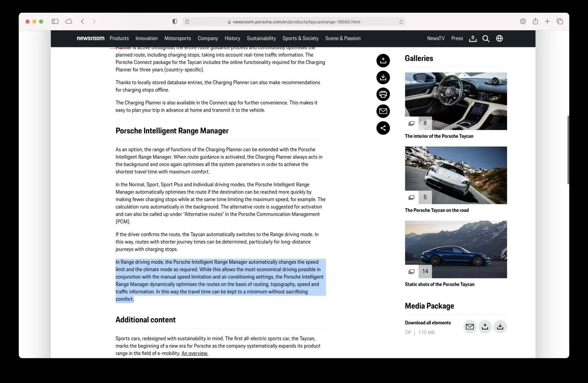Click gallery icon on static shots gallery
The width and height of the screenshot is (588, 383).
coord(412,272)
